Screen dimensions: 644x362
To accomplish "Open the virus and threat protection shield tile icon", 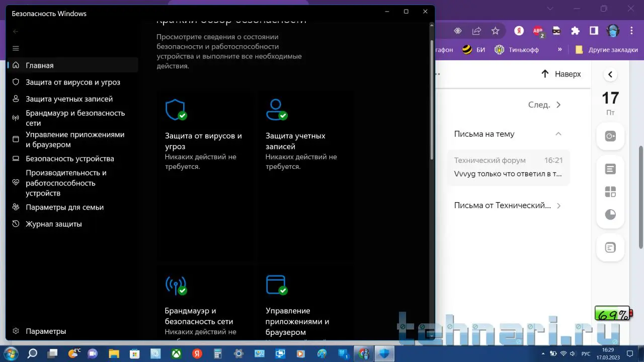I will pyautogui.click(x=175, y=110).
